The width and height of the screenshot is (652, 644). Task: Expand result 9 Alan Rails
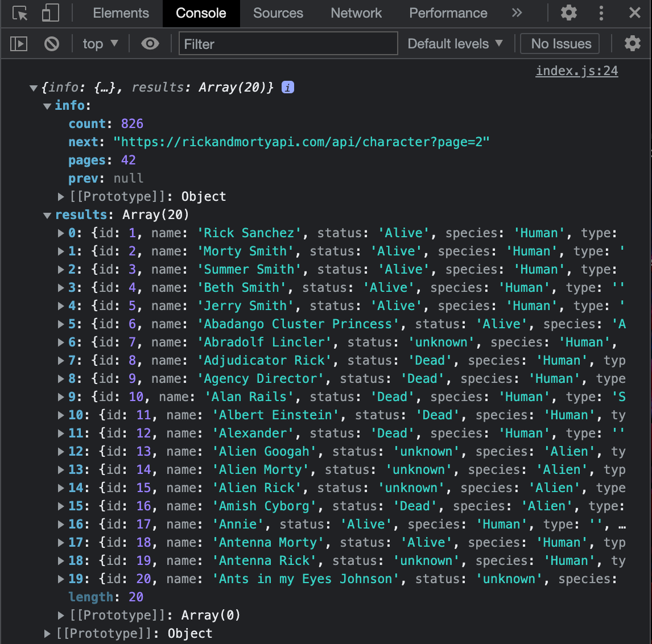pyautogui.click(x=61, y=397)
